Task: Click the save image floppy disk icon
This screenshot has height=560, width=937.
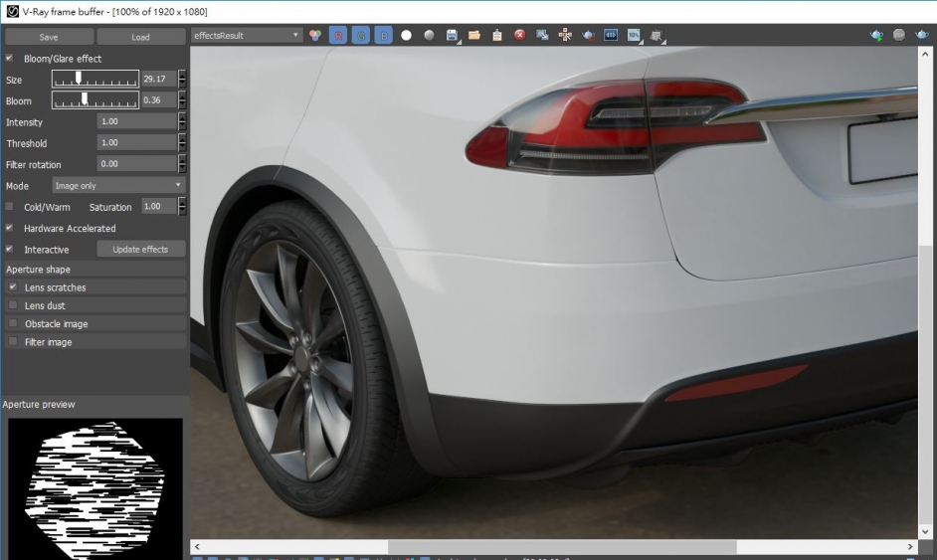Action: [453, 35]
